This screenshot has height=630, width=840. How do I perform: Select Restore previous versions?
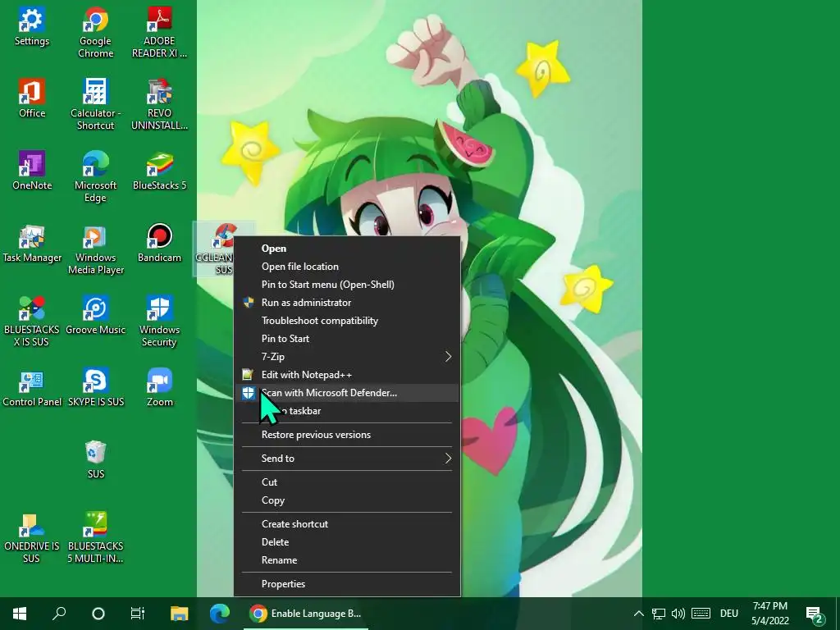pyautogui.click(x=347, y=435)
